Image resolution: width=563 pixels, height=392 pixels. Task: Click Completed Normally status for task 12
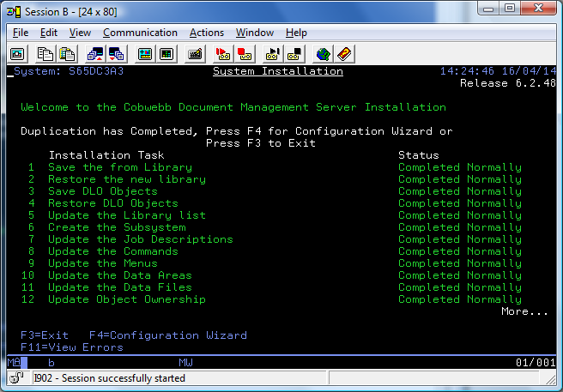[460, 299]
